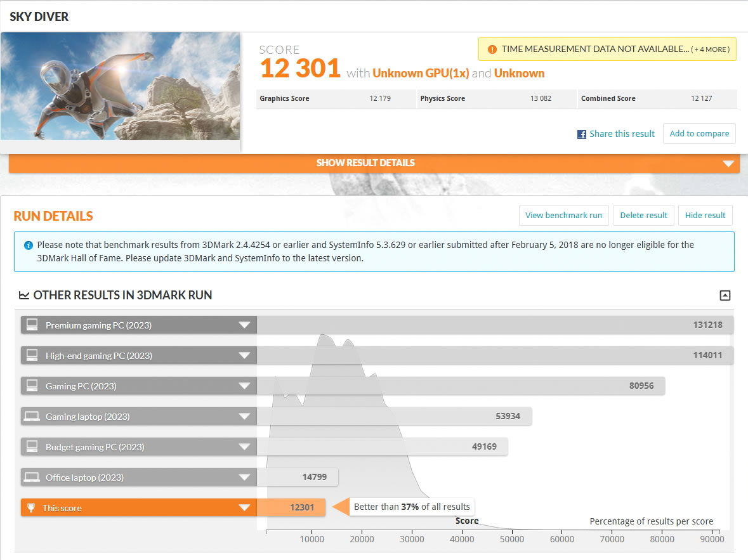Click the main score 12 301
Viewport: 748px width, 560px height.
[300, 68]
